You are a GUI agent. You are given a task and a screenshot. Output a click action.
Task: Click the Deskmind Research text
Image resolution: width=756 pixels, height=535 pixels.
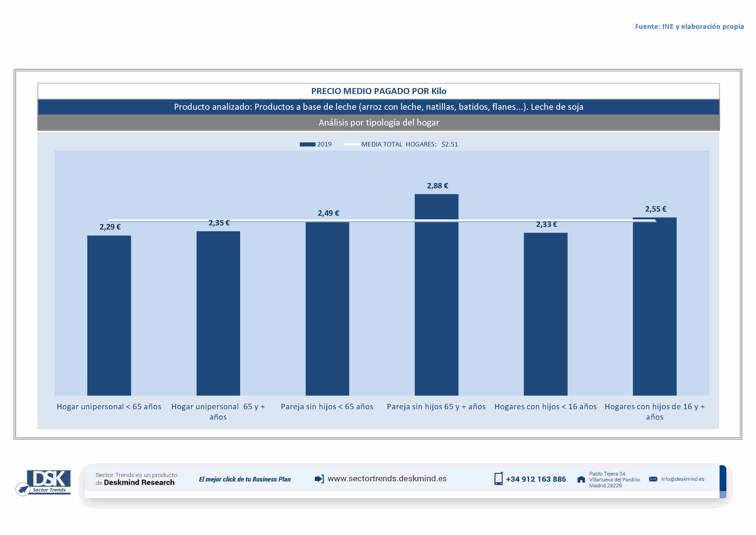139,482
